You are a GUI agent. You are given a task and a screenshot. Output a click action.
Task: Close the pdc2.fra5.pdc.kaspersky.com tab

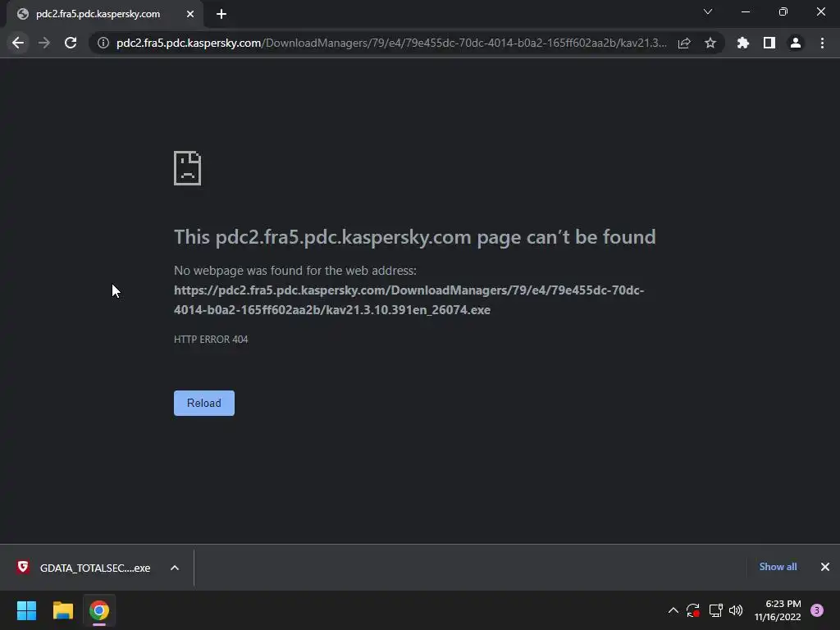tap(190, 14)
